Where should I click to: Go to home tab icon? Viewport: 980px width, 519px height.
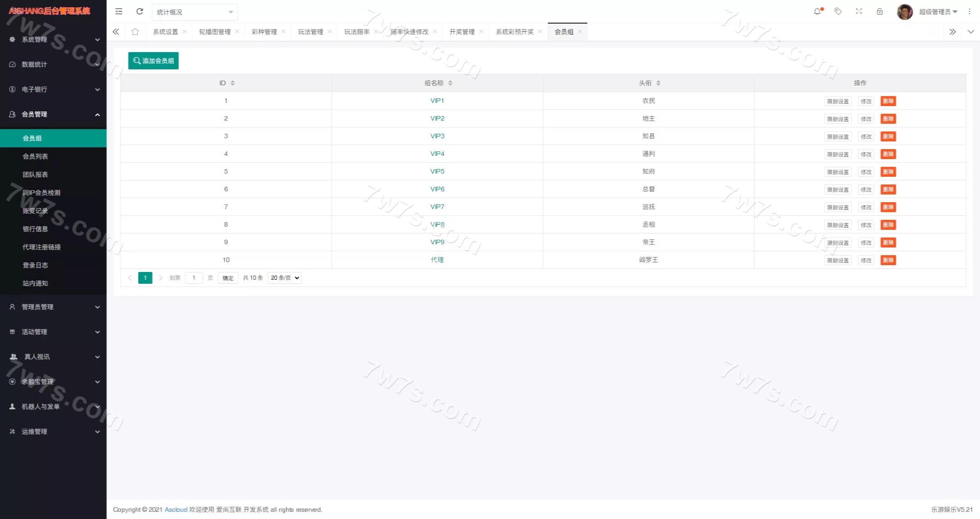coord(135,32)
